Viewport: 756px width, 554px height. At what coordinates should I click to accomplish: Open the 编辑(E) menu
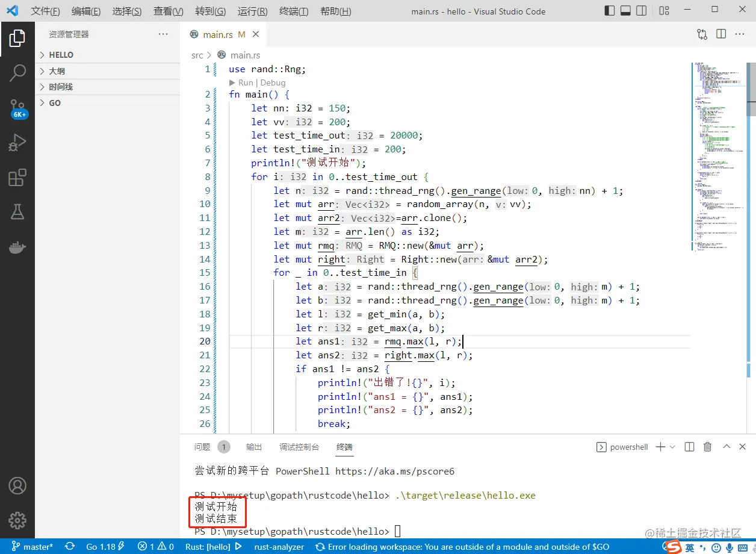tap(86, 11)
